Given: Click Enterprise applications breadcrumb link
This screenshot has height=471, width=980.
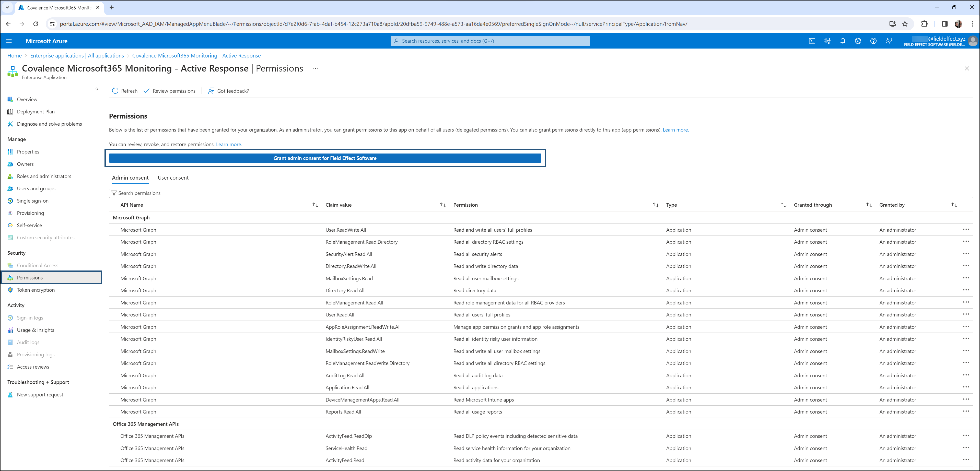Looking at the screenshot, I should 77,55.
